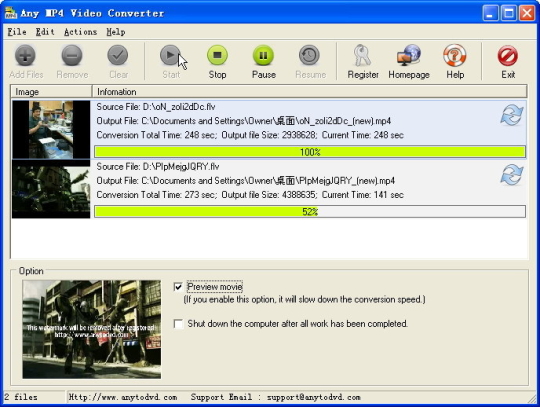540x407 pixels.
Task: Click the slow down conversion speed note
Action: tap(304, 300)
